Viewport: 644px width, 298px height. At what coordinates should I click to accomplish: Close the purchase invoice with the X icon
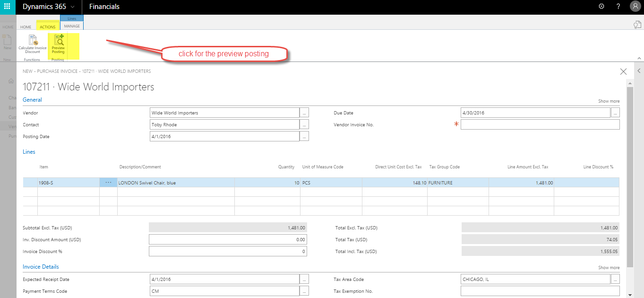[x=623, y=71]
